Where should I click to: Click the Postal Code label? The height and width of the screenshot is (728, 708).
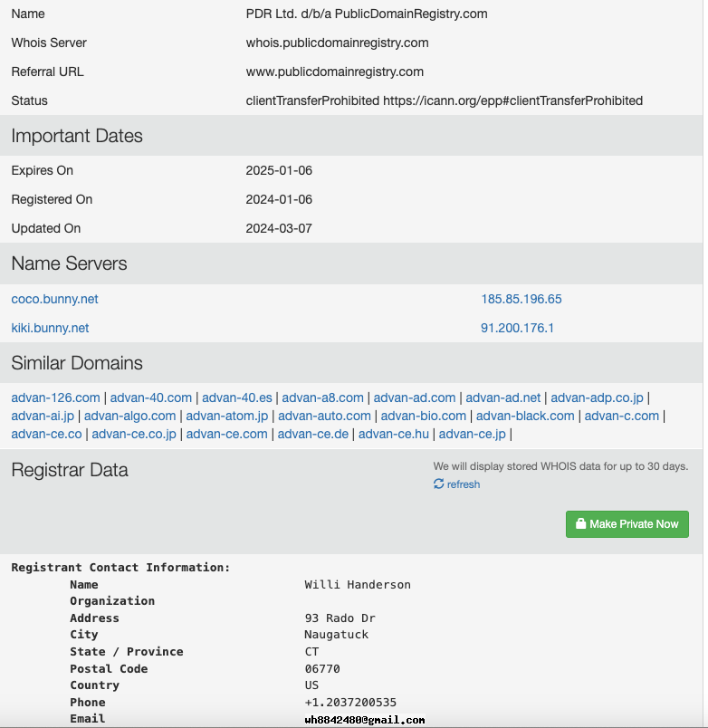(110, 668)
